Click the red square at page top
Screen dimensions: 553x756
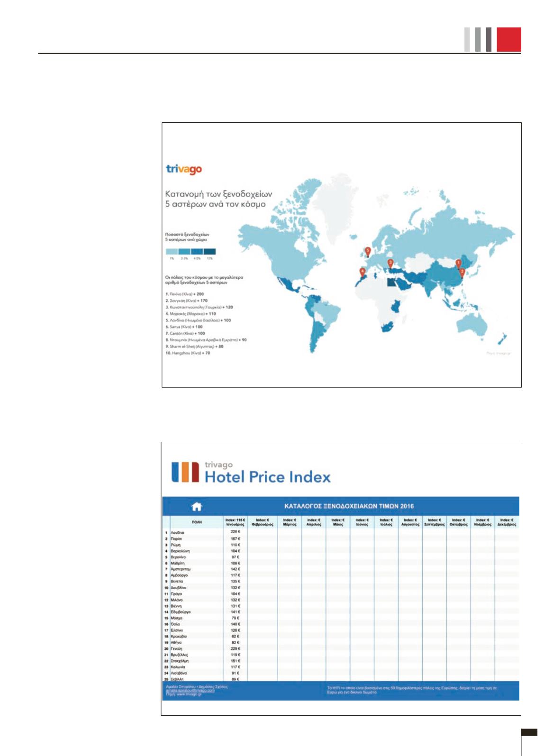[509, 39]
